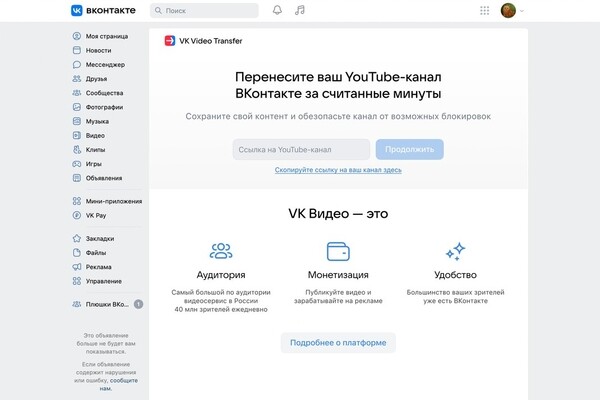Click the VK Video Transfer title

point(210,41)
